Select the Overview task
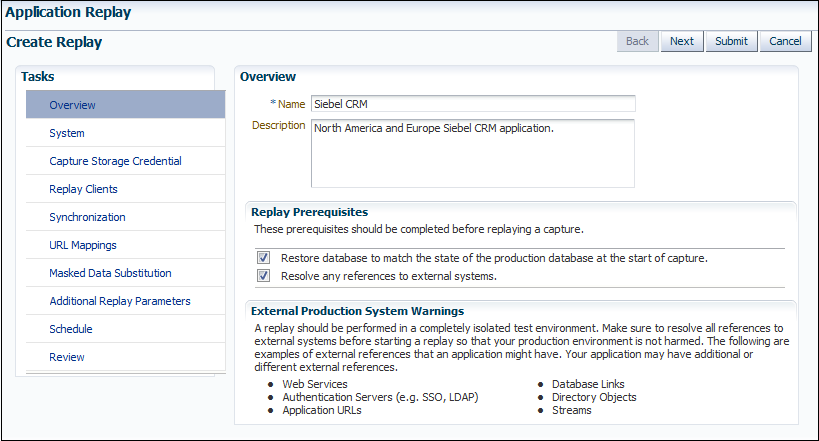Image resolution: width=819 pixels, height=441 pixels. coord(125,105)
